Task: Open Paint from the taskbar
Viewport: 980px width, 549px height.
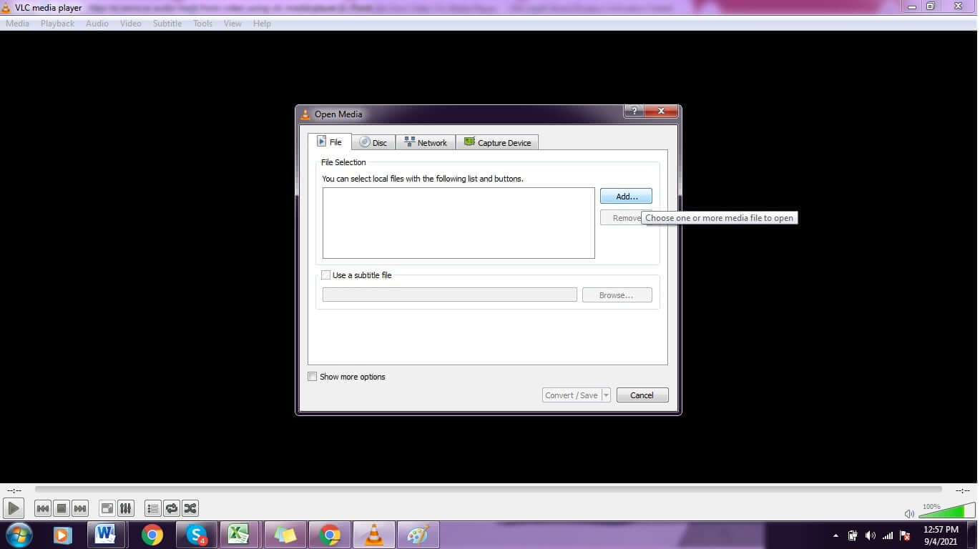Action: point(418,535)
